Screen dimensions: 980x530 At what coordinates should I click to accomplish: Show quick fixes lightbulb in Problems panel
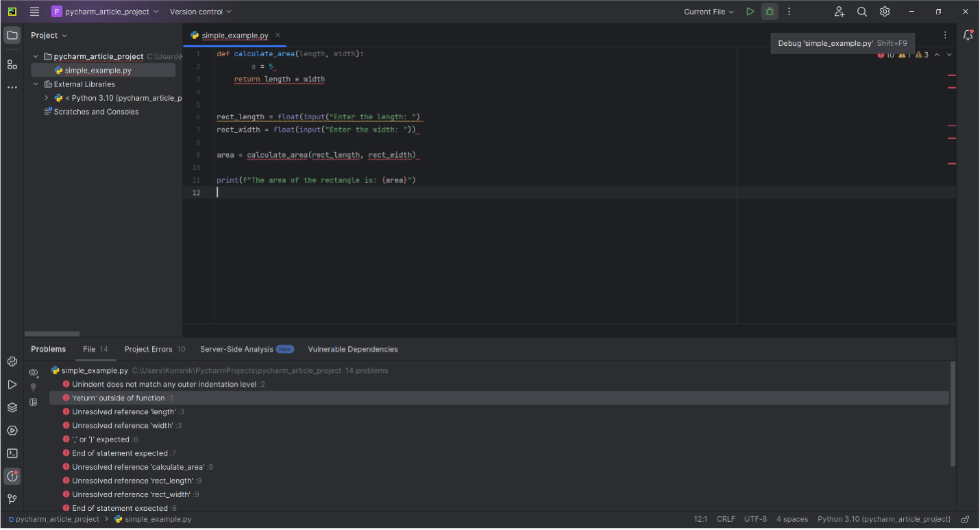33,387
